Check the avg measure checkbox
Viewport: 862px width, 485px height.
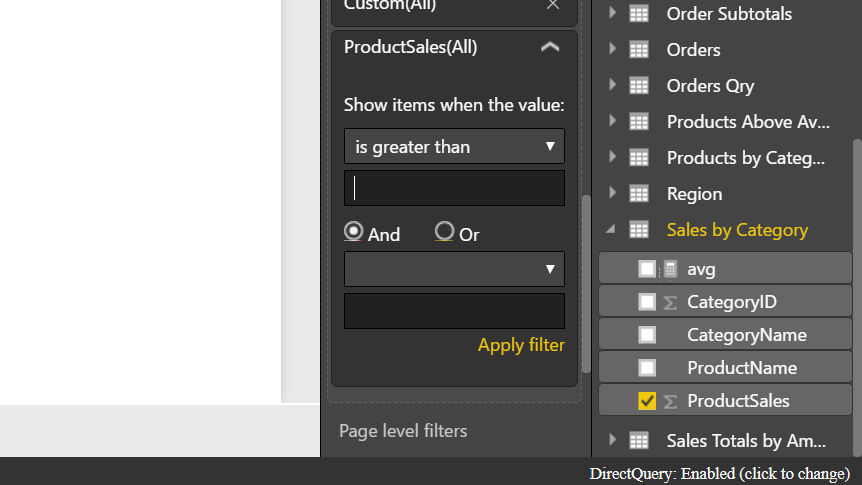click(647, 269)
